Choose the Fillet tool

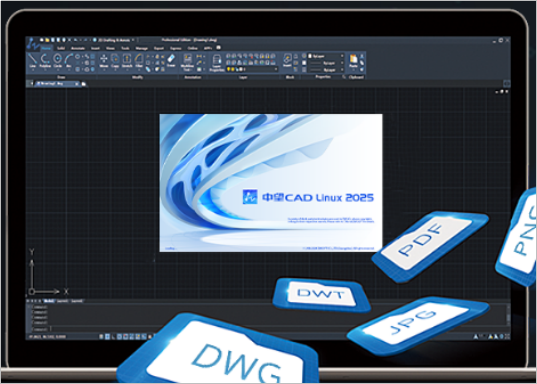(139, 61)
